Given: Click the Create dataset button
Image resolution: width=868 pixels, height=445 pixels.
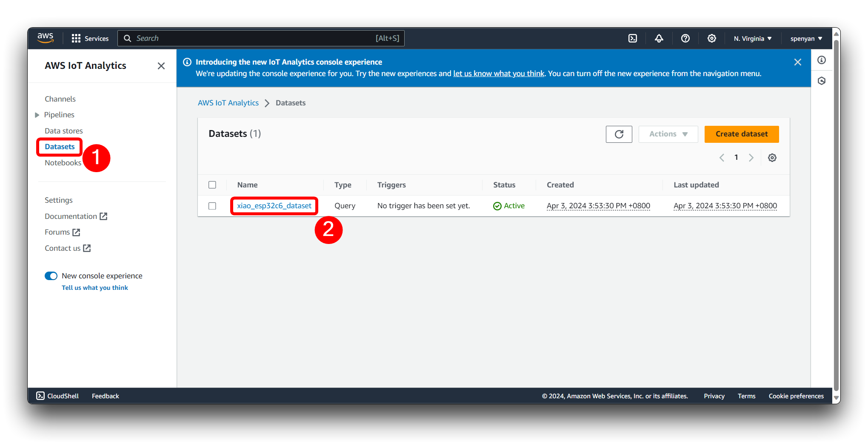Looking at the screenshot, I should tap(742, 134).
